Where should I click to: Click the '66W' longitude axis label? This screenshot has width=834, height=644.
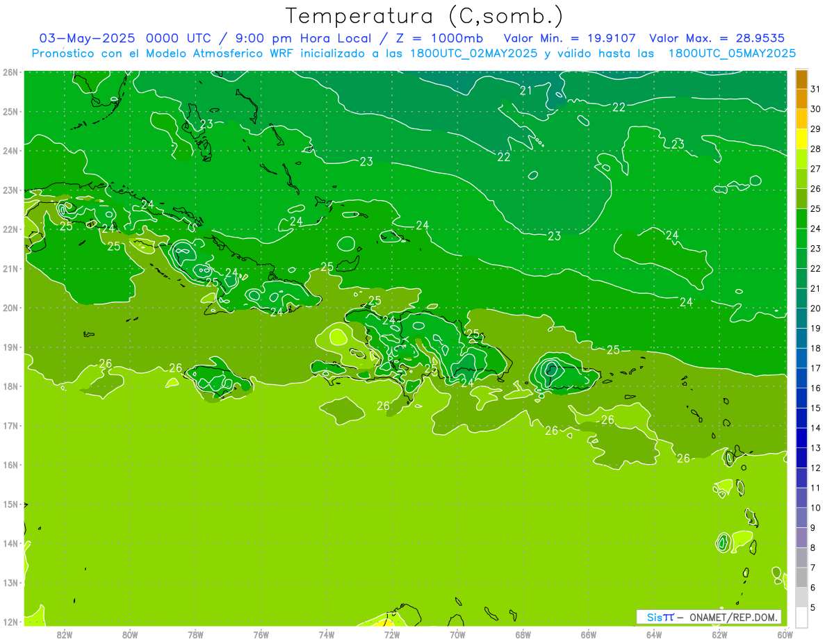pyautogui.click(x=589, y=634)
